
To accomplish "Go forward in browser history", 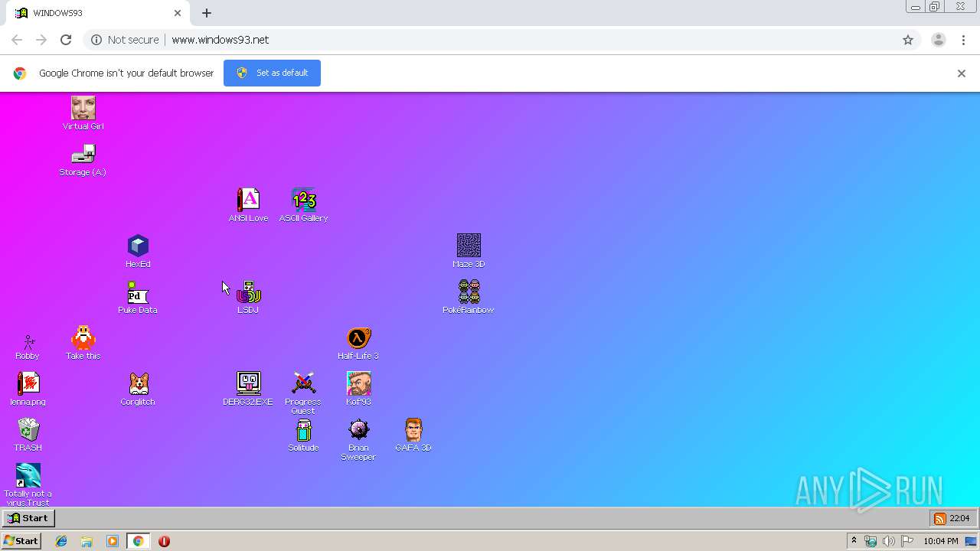I will point(41,40).
